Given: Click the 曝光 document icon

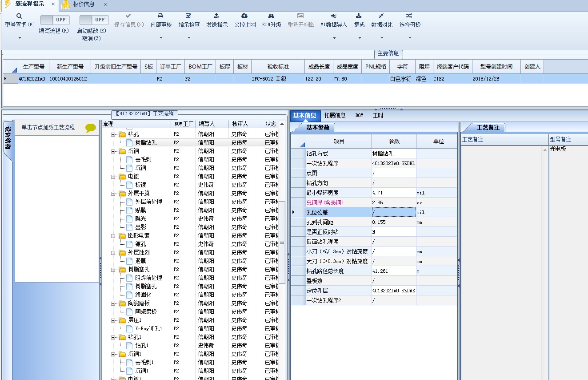Looking at the screenshot, I should tap(129, 219).
